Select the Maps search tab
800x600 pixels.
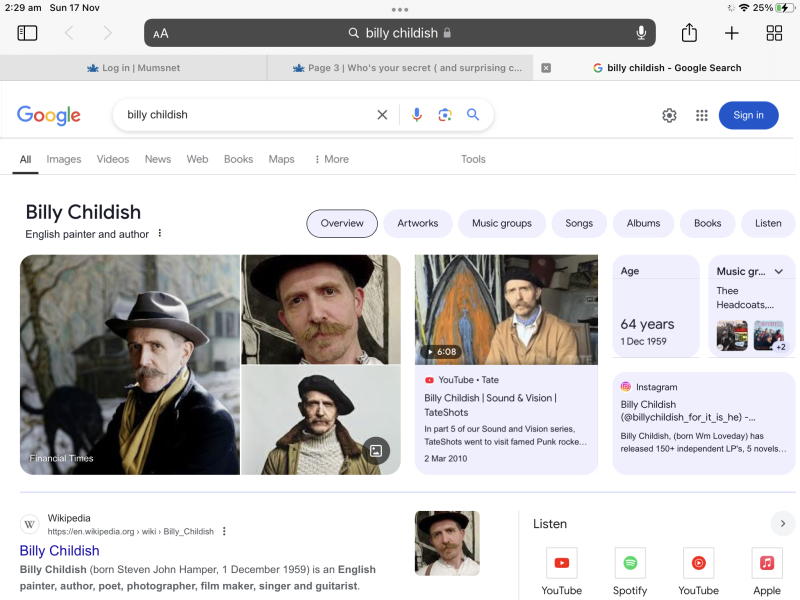282,159
